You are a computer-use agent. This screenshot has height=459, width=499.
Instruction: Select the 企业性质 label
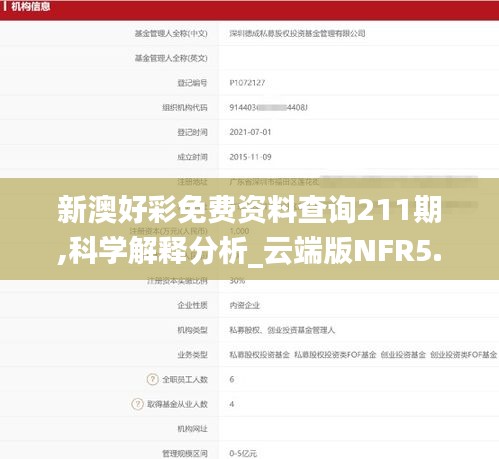coord(192,305)
